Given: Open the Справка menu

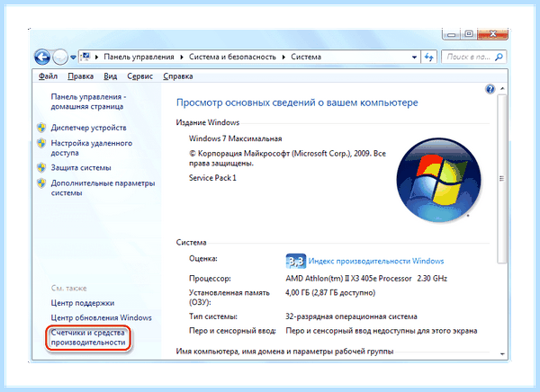Looking at the screenshot, I should pyautogui.click(x=177, y=76).
